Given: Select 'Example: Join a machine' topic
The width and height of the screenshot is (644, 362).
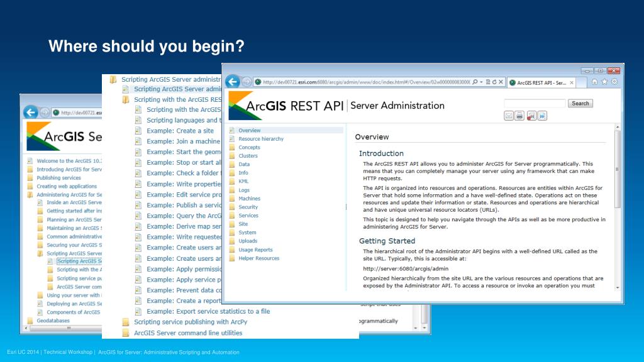Looking at the screenshot, I should (183, 141).
